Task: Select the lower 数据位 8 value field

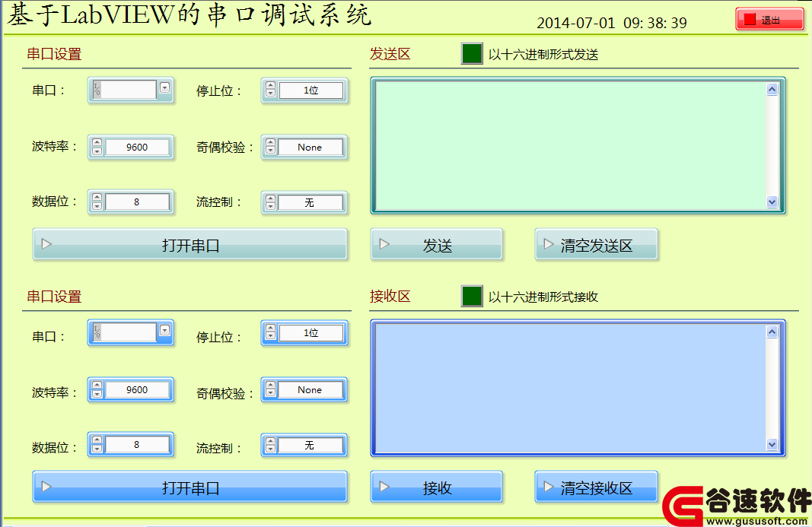Action: pyautogui.click(x=137, y=444)
